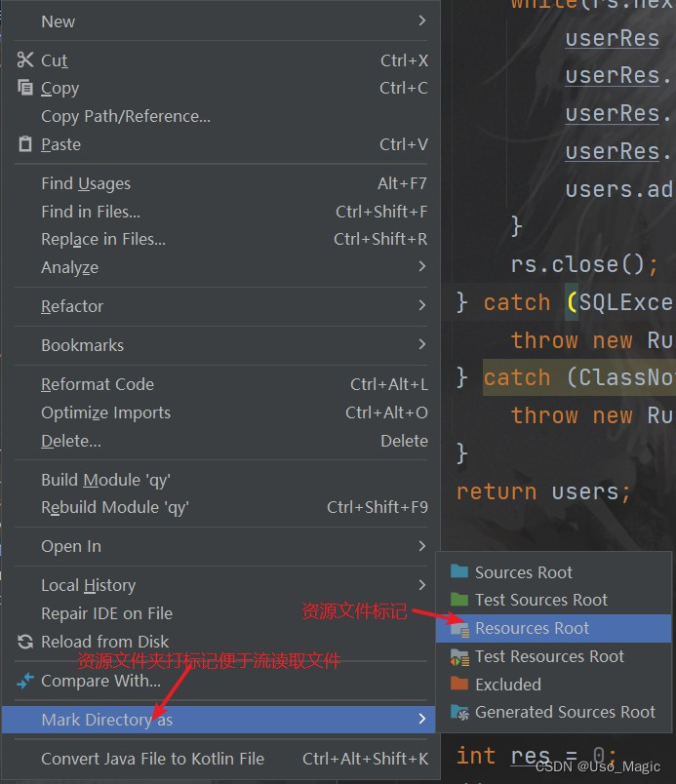The width and height of the screenshot is (676, 784).
Task: Mark directory as Test Sources Root
Action: pos(553,600)
